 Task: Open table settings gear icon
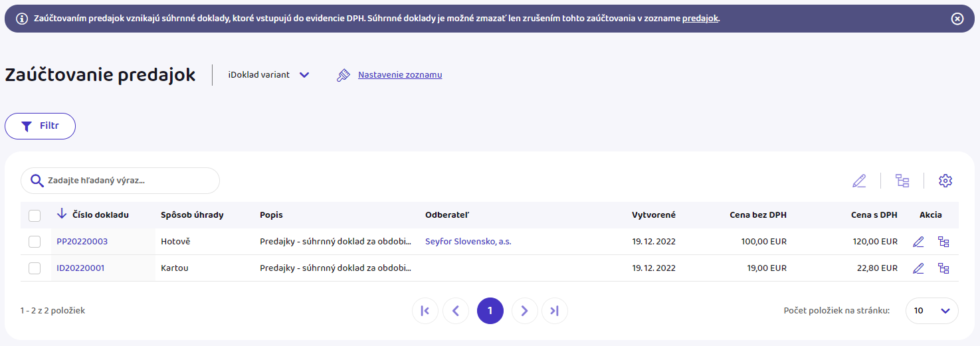pos(945,181)
